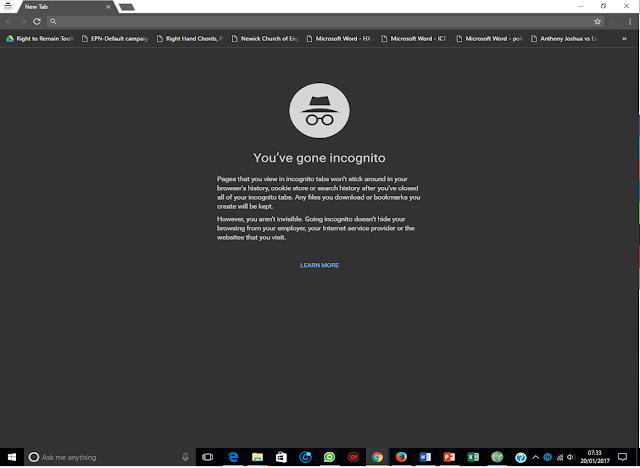640x468 pixels.
Task: Click the blue circular system tray icon
Action: 548,457
